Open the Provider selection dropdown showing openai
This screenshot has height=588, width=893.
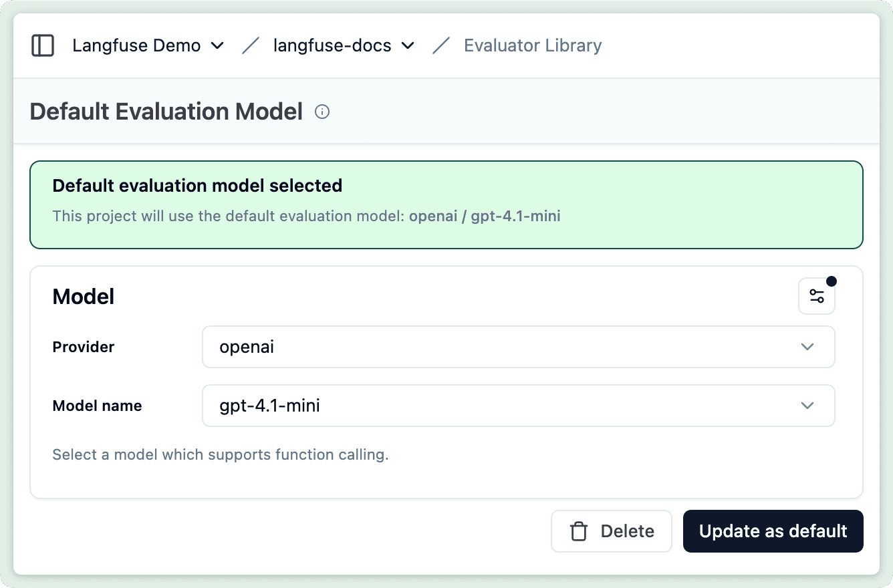point(519,347)
